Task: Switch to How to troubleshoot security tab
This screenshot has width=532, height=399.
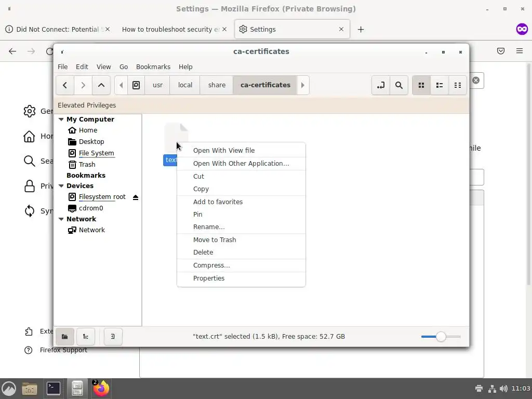Action: point(171,30)
